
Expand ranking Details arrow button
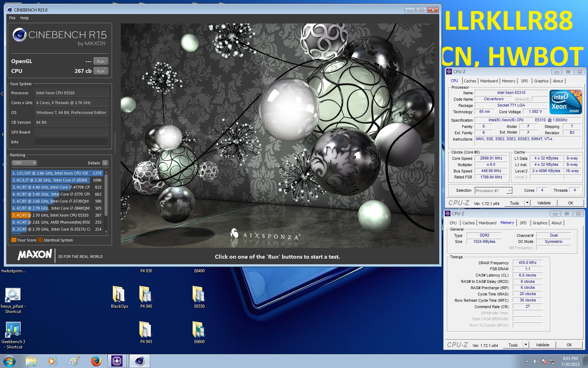click(105, 163)
